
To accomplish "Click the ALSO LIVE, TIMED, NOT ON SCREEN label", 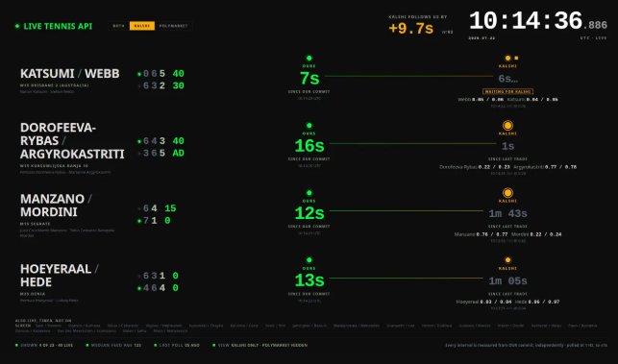I will [x=43, y=323].
